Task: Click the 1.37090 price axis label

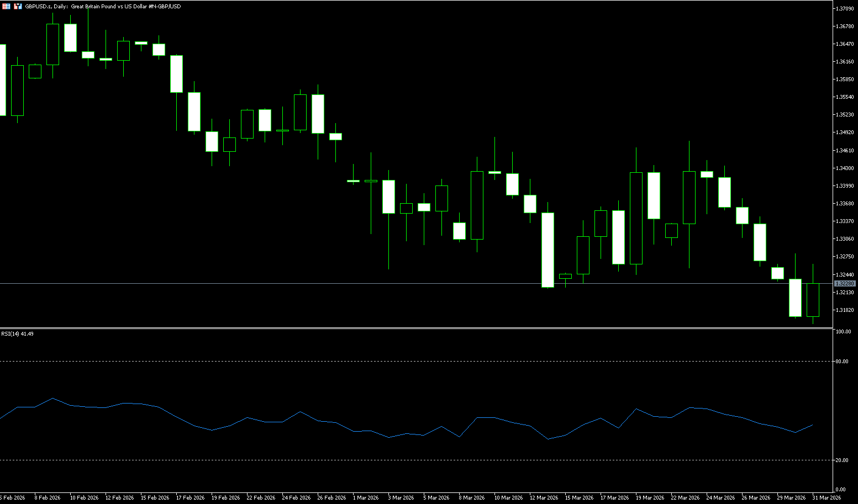Action: [844, 9]
